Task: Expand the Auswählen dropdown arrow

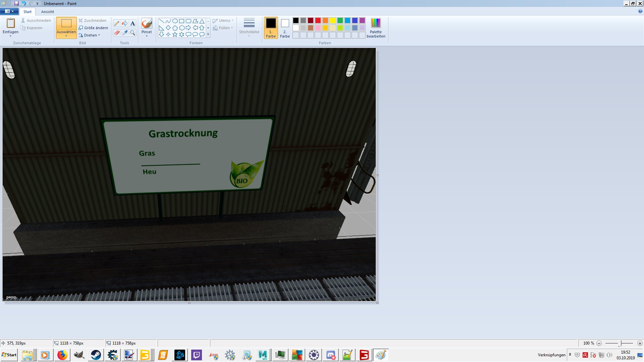Action: pos(66,36)
